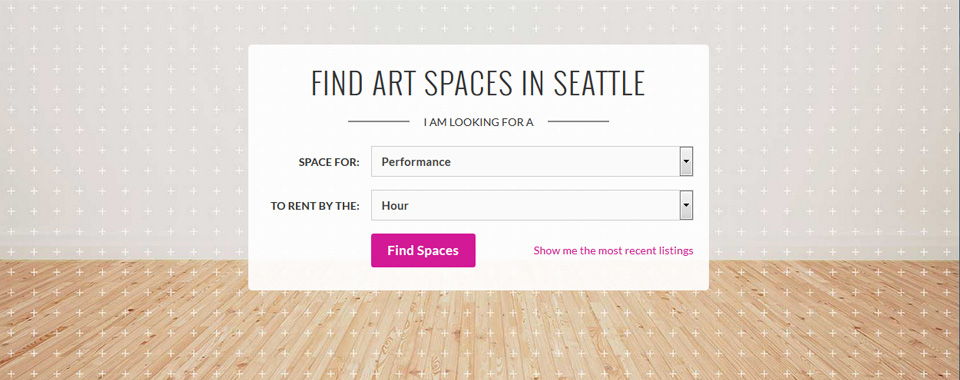
Task: Select the Performance combo box field
Action: click(532, 162)
